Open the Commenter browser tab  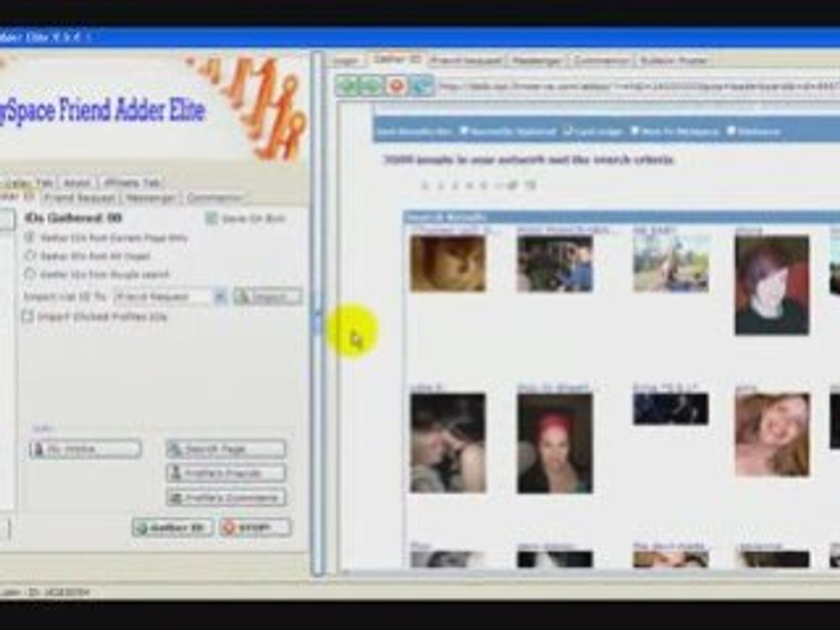[x=601, y=61]
